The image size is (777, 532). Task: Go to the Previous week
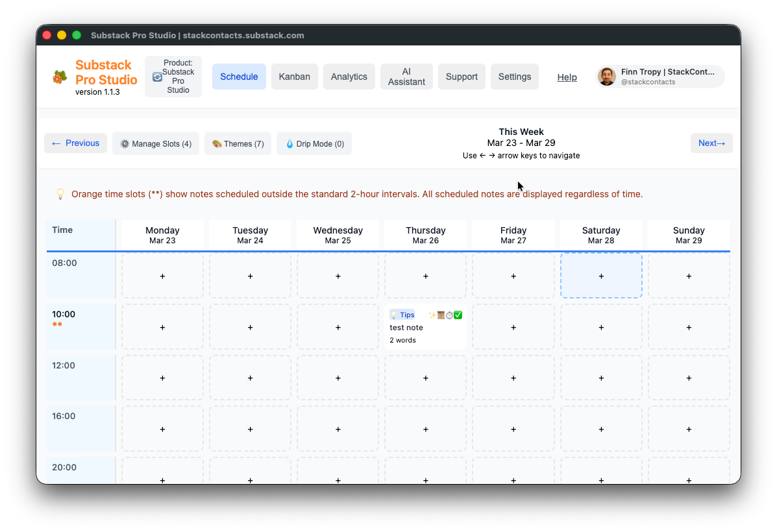point(75,143)
